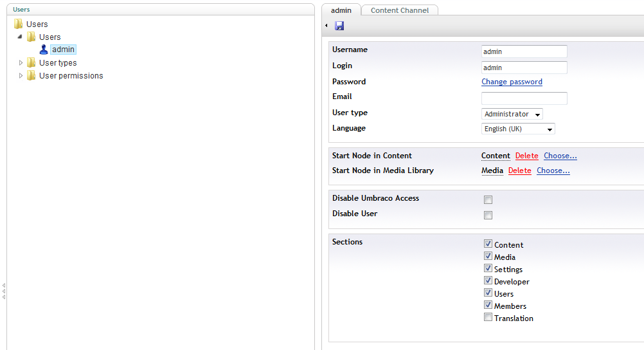
Task: Click into the empty Email field
Action: point(524,98)
